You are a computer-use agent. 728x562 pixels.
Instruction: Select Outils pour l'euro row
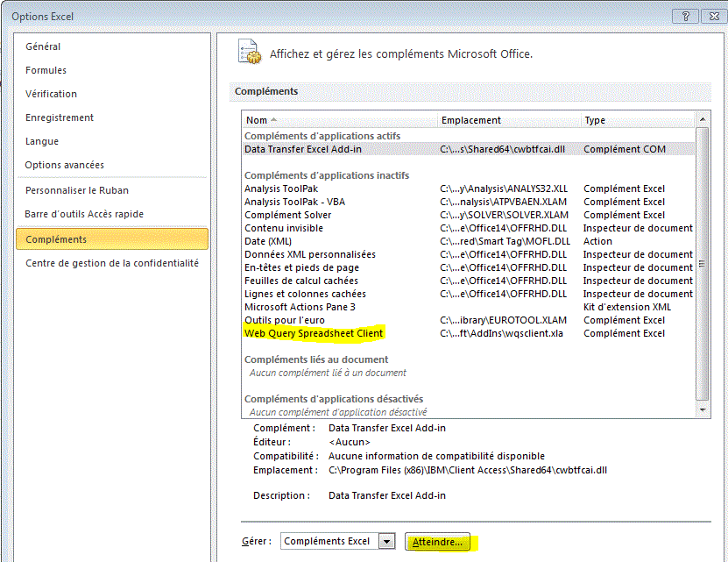468,320
